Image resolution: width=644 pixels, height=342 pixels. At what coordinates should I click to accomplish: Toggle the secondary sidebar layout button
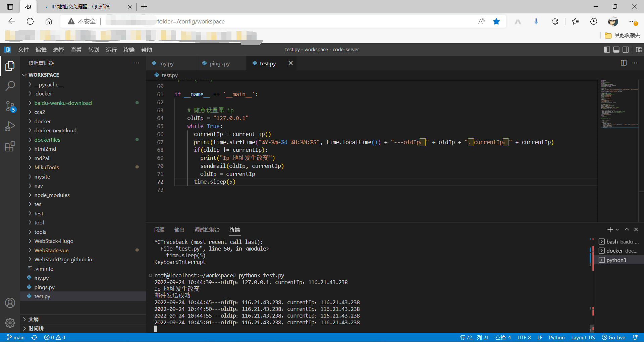point(626,50)
